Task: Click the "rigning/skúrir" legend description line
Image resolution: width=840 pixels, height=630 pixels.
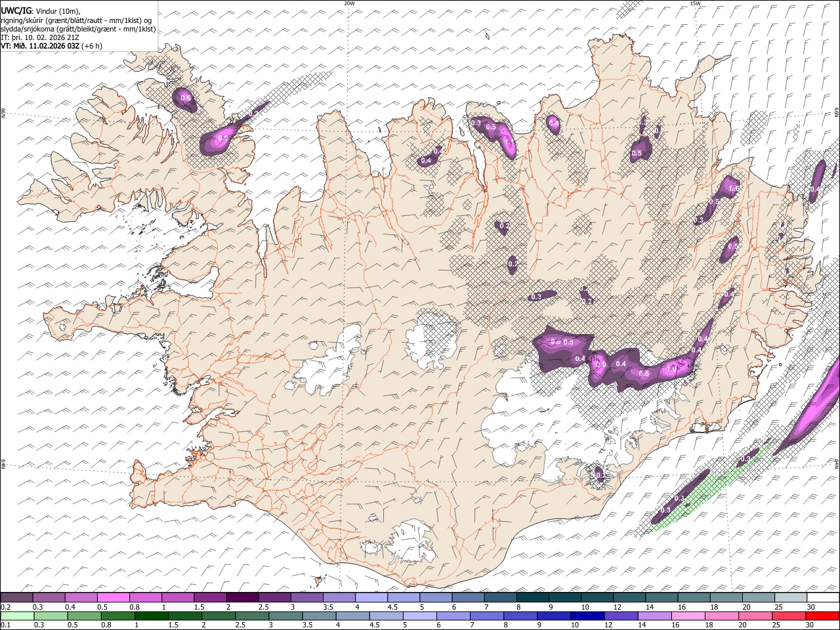Action: click(77, 20)
